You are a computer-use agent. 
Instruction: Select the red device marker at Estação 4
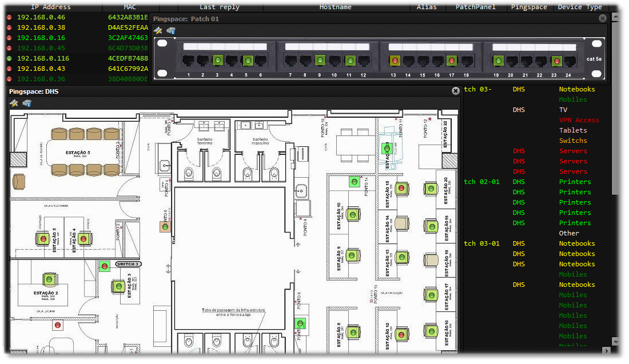[83, 239]
